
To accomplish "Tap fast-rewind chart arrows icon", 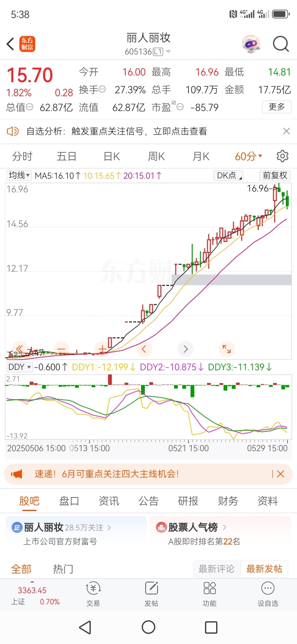I will [x=19, y=349].
